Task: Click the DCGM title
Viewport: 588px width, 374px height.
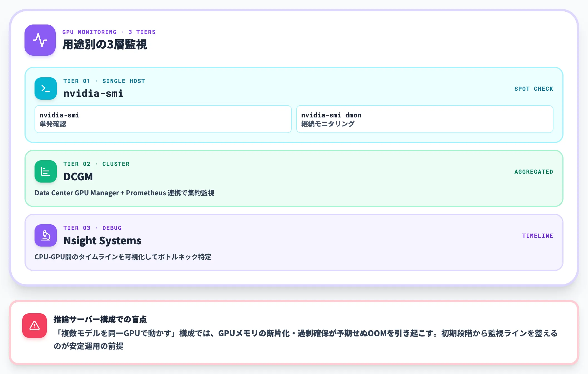Action: pyautogui.click(x=78, y=177)
